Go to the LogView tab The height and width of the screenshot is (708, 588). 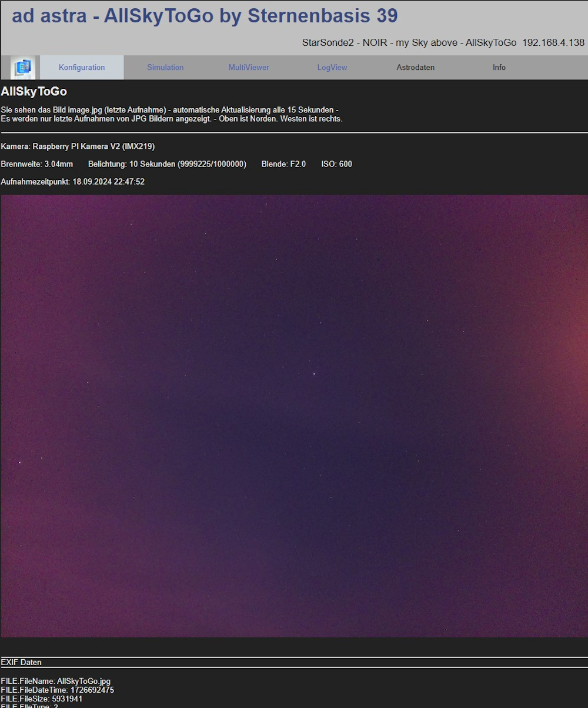[x=332, y=68]
